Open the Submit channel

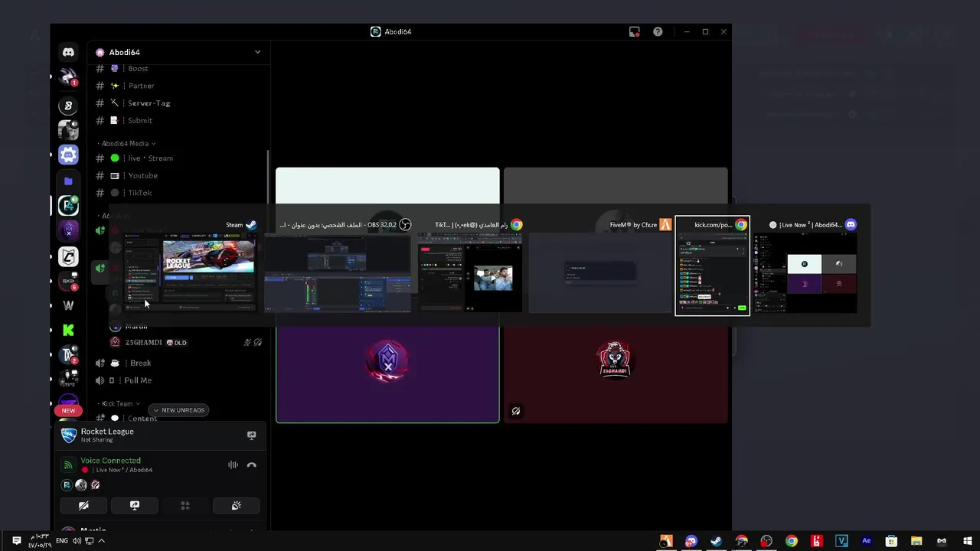tap(178, 120)
